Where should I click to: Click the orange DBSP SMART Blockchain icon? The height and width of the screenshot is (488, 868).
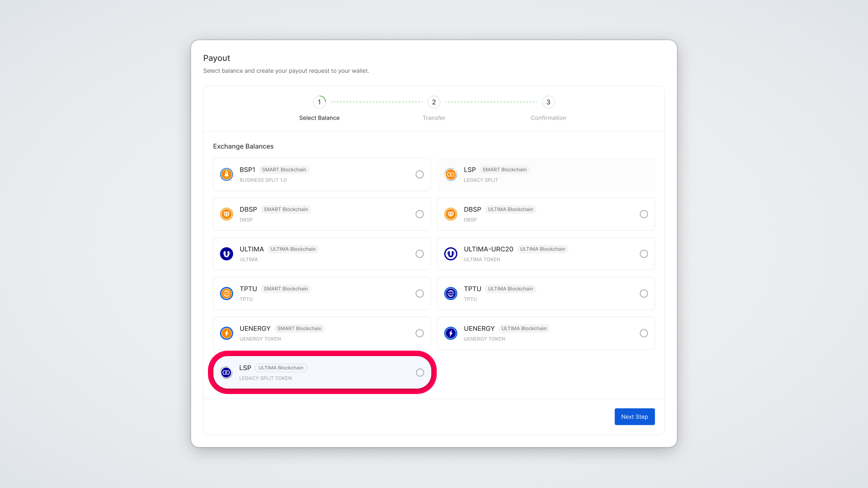226,214
